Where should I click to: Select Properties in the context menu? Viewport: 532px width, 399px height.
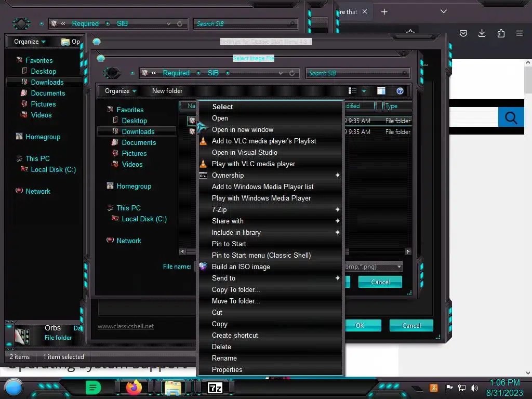(270, 369)
